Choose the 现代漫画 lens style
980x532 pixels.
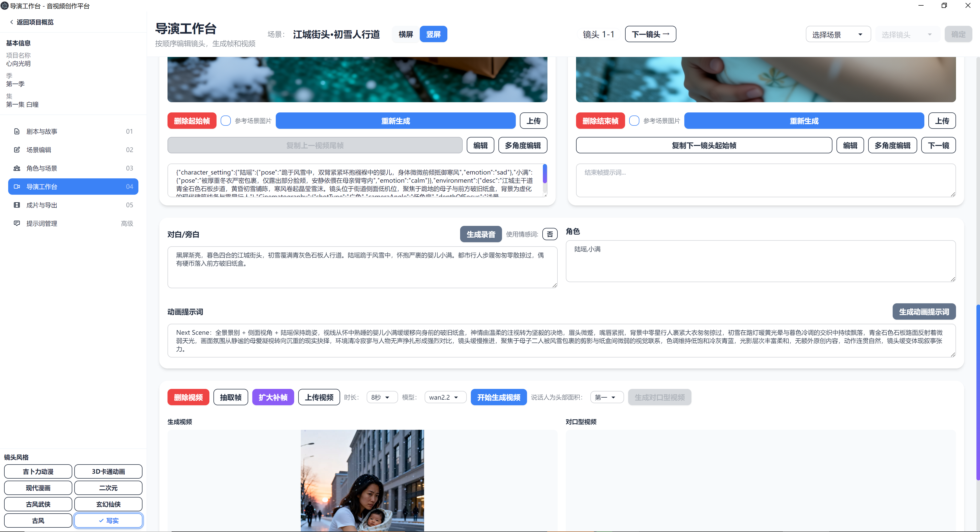[38, 488]
